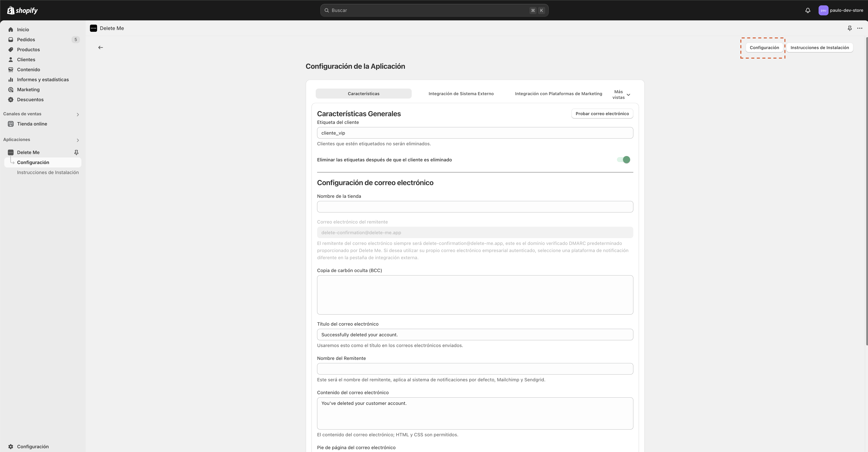Click the Delete Me app icon in sidebar
This screenshot has height=452, width=868.
pyautogui.click(x=11, y=152)
